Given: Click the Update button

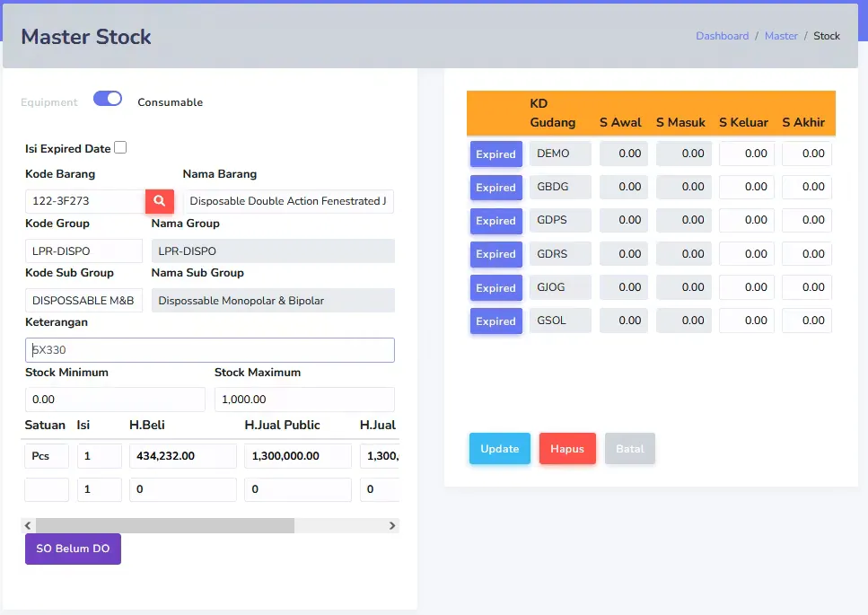Looking at the screenshot, I should click(x=499, y=448).
